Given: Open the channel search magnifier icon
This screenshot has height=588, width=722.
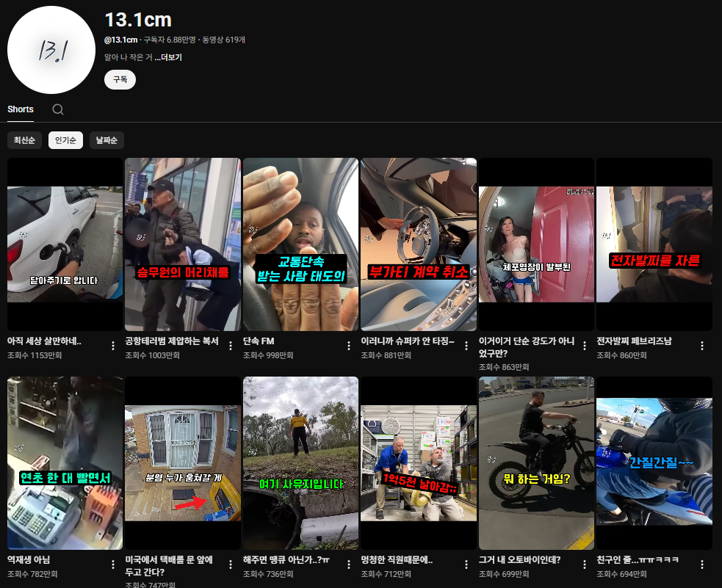Looking at the screenshot, I should tap(58, 109).
